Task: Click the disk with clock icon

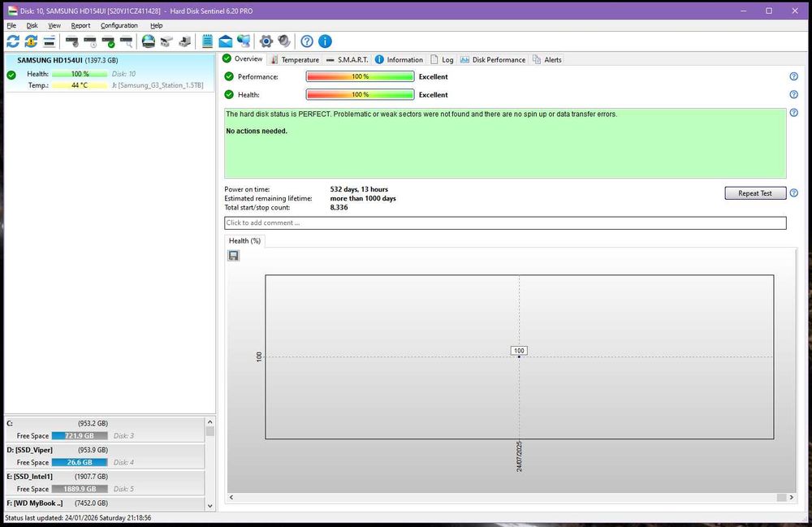Action: (90, 41)
